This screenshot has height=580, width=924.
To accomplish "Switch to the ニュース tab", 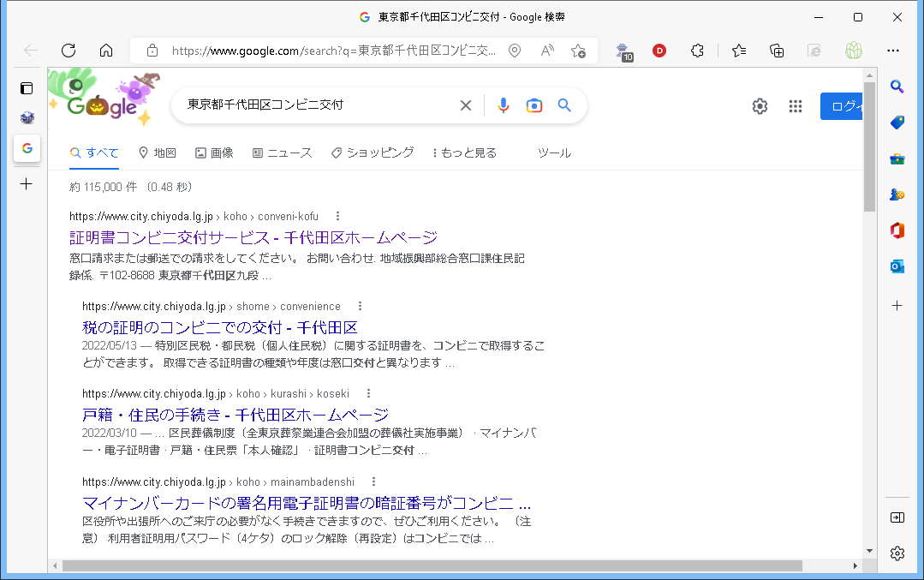I will 283,153.
